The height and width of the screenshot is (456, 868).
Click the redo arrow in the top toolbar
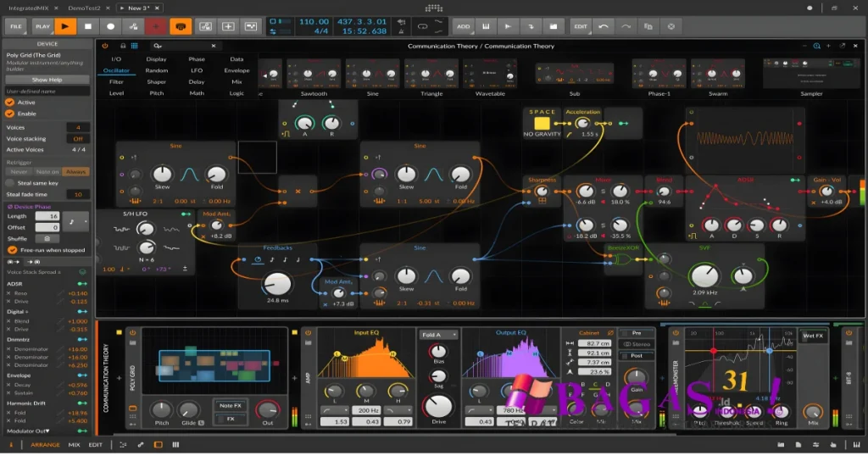[x=626, y=26]
